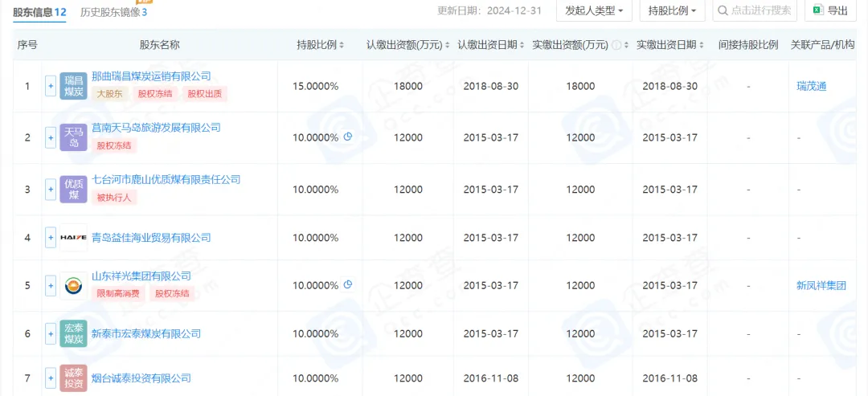Viewport: 868px width, 396px height.
Task: Click the 关联产品/机构 column header
Action: click(823, 45)
